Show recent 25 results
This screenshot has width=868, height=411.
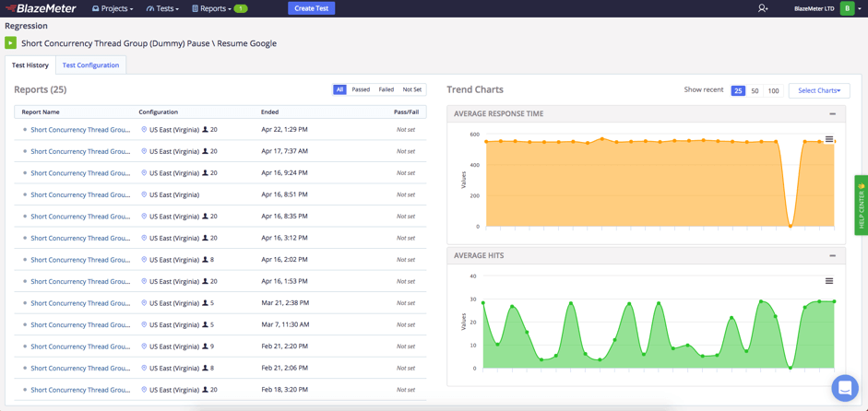tap(739, 90)
